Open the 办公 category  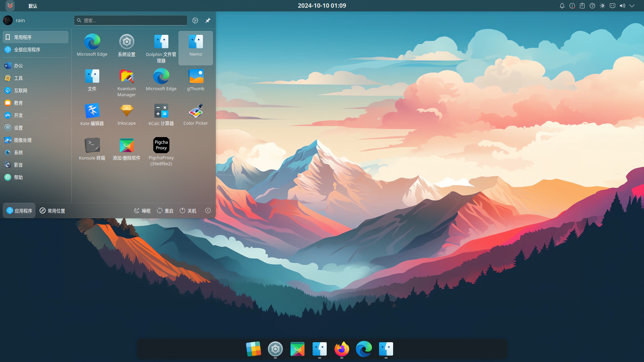[x=36, y=66]
